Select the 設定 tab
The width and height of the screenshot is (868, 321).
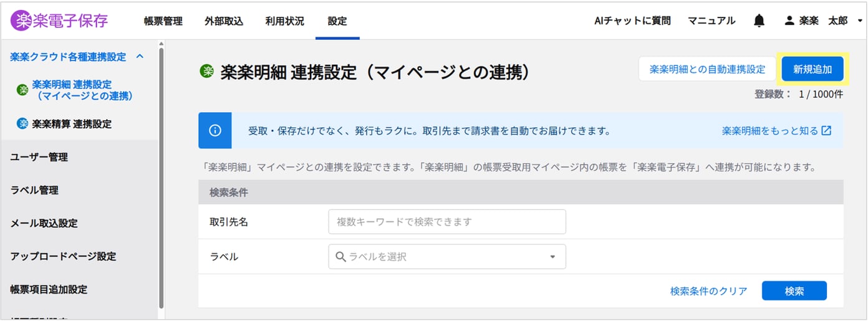point(337,21)
